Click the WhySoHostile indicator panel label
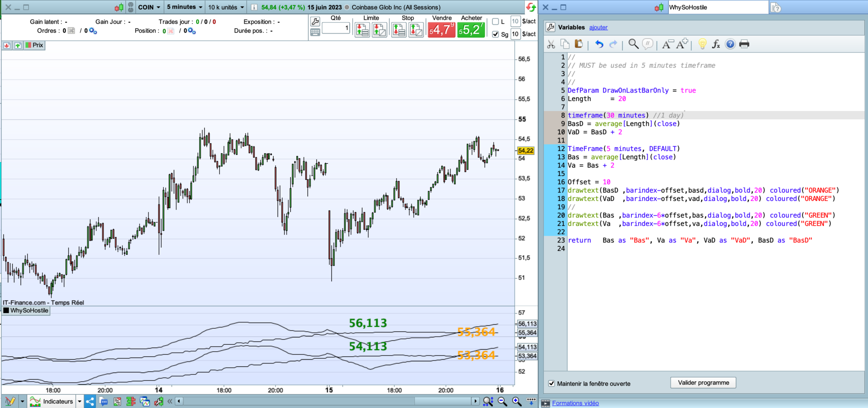 [x=26, y=310]
